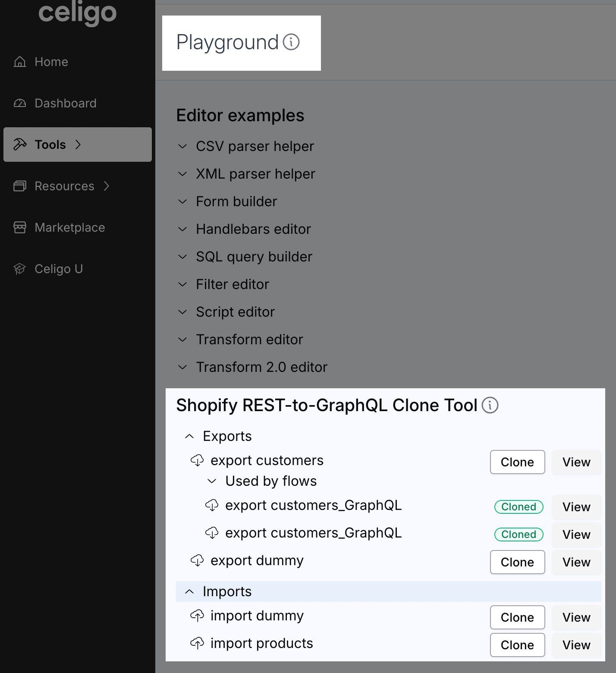Image resolution: width=616 pixels, height=673 pixels.
Task: Collapse the Exports group
Action: pyautogui.click(x=189, y=436)
